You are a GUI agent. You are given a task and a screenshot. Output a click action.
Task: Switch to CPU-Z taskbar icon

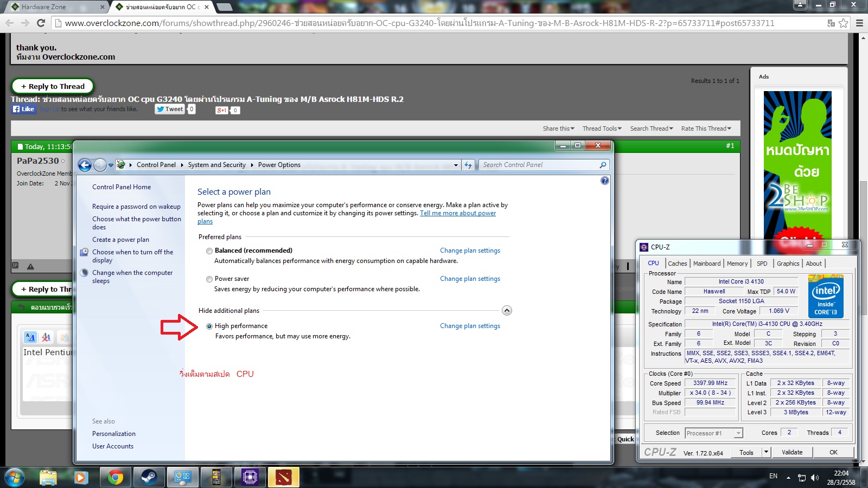250,477
